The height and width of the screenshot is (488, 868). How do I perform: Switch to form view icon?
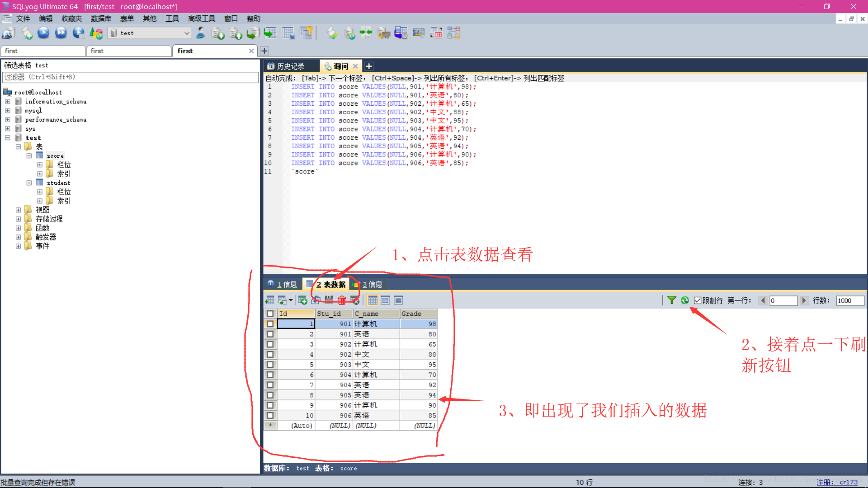click(x=386, y=300)
